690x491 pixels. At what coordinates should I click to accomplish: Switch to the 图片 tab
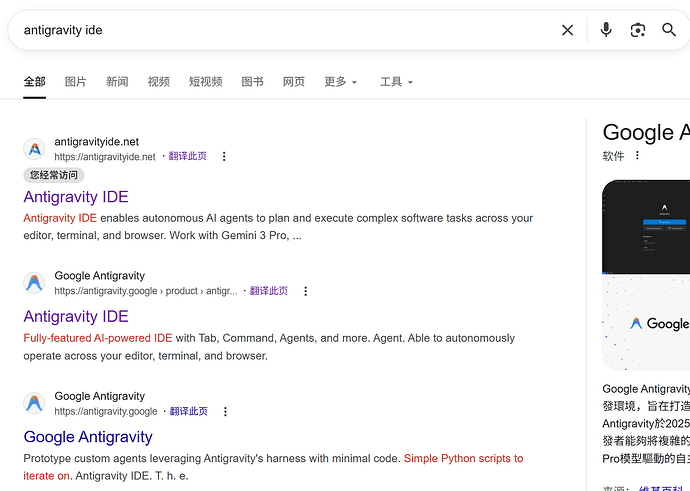[x=76, y=82]
